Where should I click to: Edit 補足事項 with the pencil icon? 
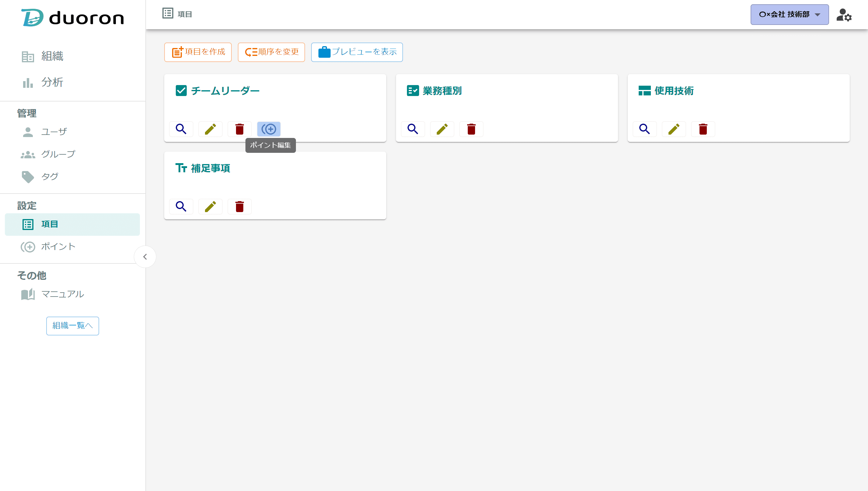pos(210,206)
